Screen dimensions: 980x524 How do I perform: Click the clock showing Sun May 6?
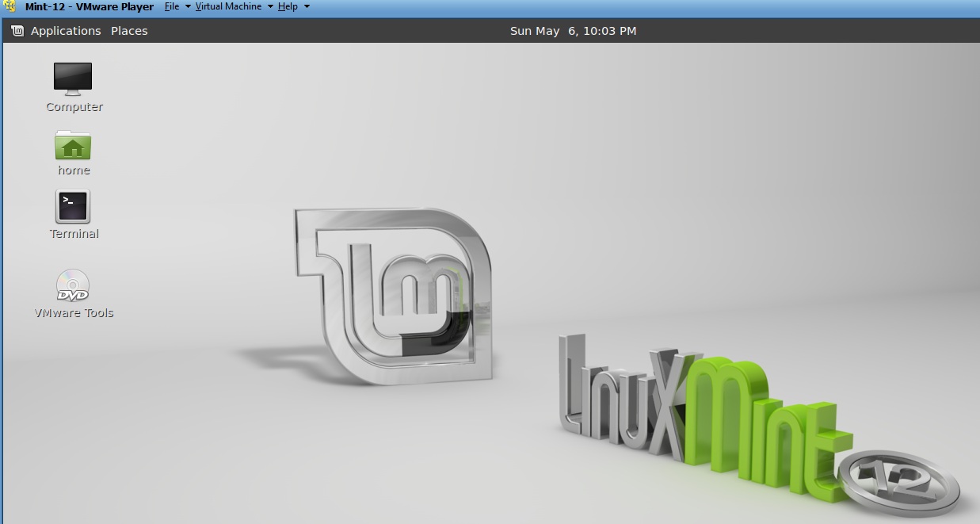pos(572,31)
